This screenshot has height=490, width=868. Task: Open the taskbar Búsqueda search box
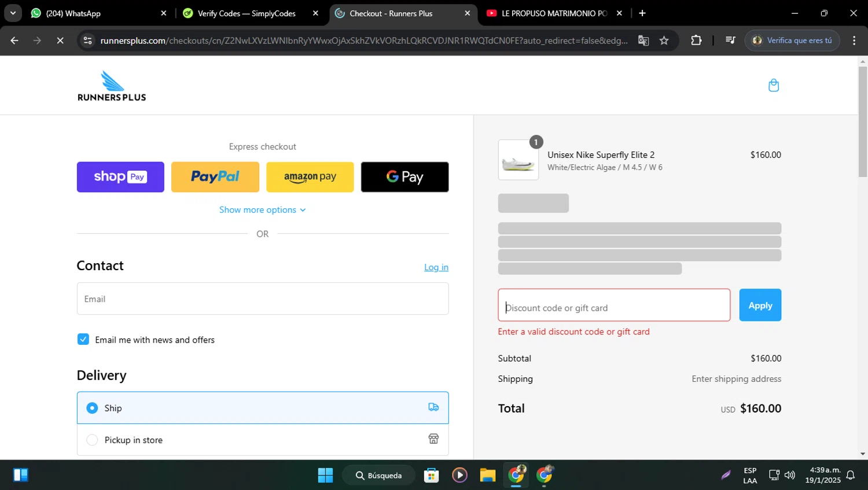pyautogui.click(x=378, y=475)
